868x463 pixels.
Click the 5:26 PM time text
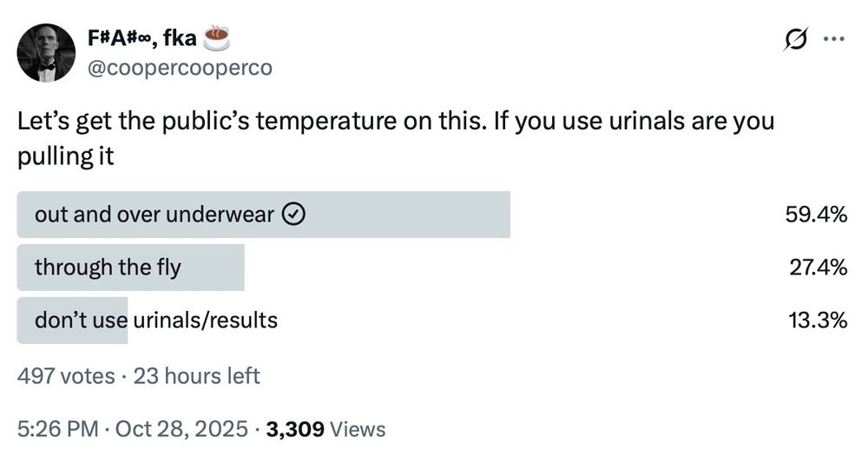point(57,428)
